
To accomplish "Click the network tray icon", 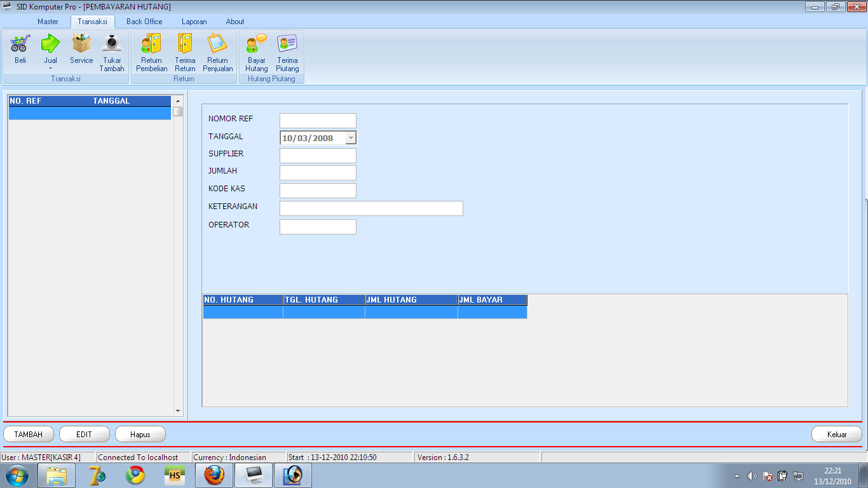I will (x=798, y=476).
